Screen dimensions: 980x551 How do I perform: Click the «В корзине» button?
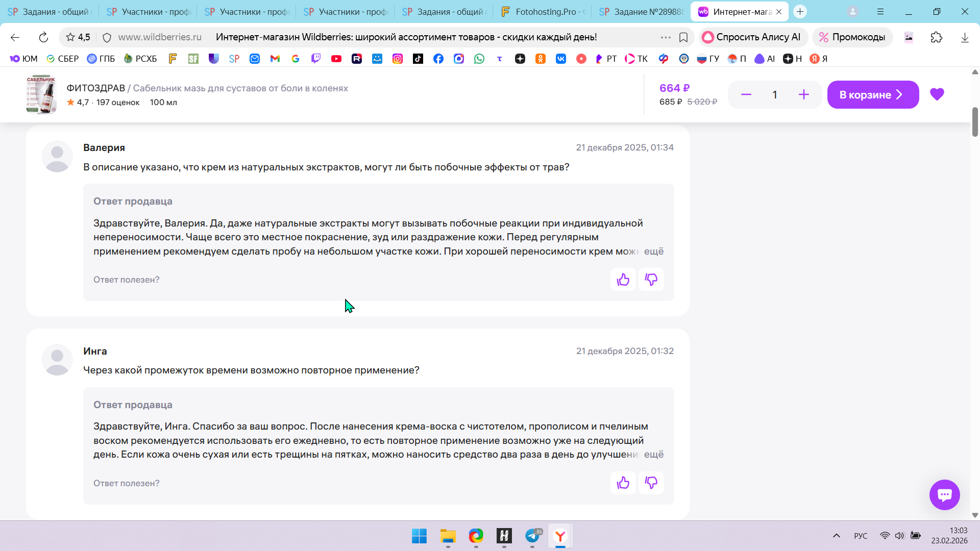pos(872,94)
